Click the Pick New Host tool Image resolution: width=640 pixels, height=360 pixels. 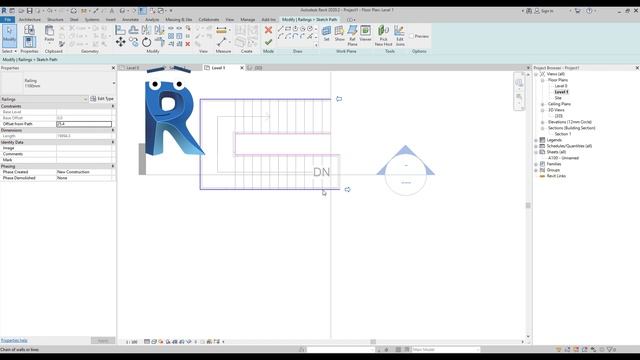pos(383,35)
